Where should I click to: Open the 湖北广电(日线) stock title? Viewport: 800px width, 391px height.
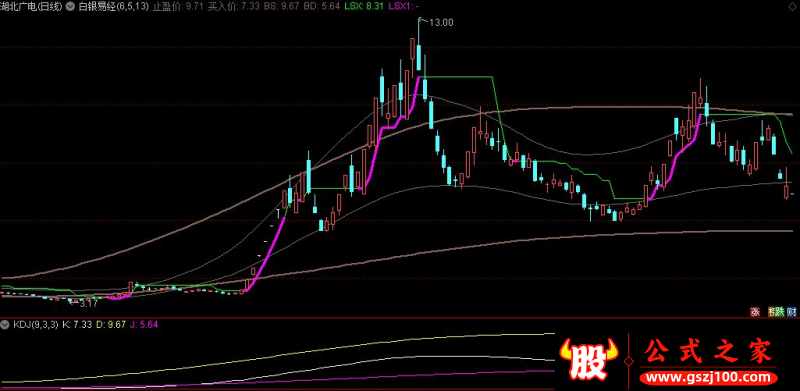pos(32,6)
